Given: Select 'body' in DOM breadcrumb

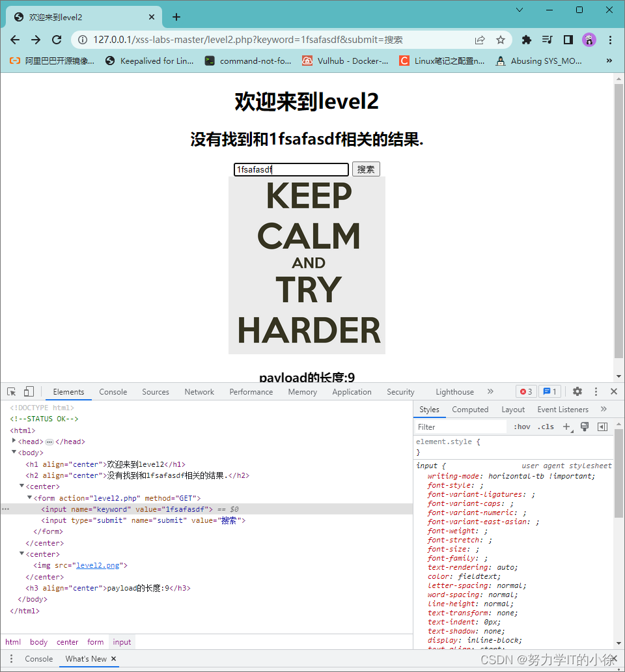Looking at the screenshot, I should click(38, 642).
